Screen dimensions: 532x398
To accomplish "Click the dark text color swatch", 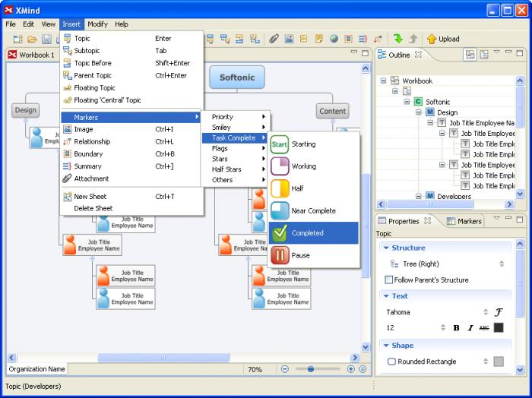I will coord(499,328).
